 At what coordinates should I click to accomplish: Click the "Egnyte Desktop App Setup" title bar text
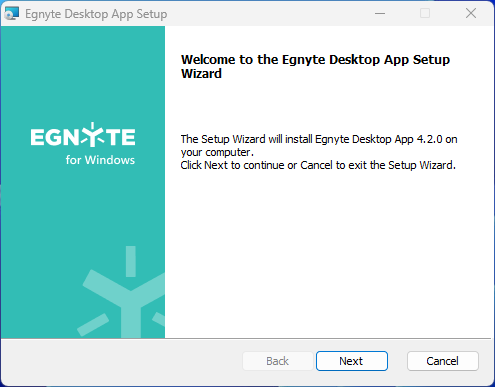point(96,14)
